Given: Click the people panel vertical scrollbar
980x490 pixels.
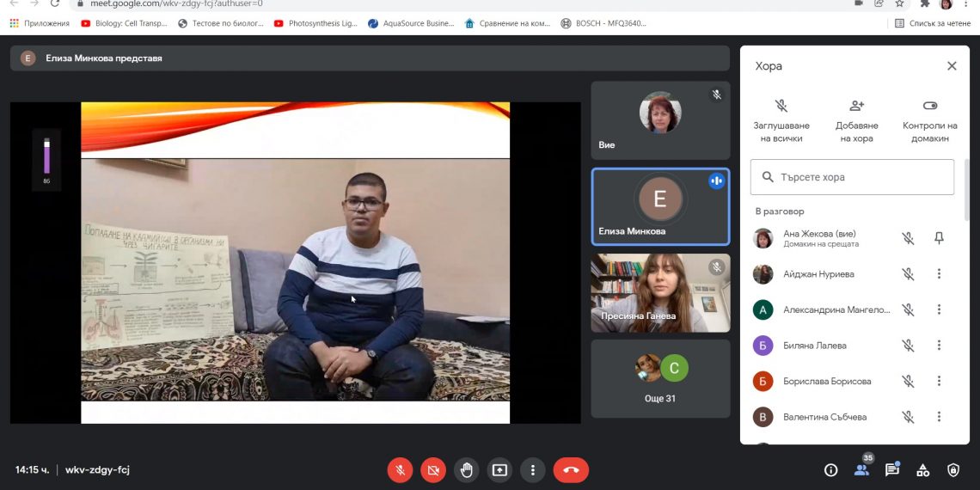Looking at the screenshot, I should click(965, 189).
